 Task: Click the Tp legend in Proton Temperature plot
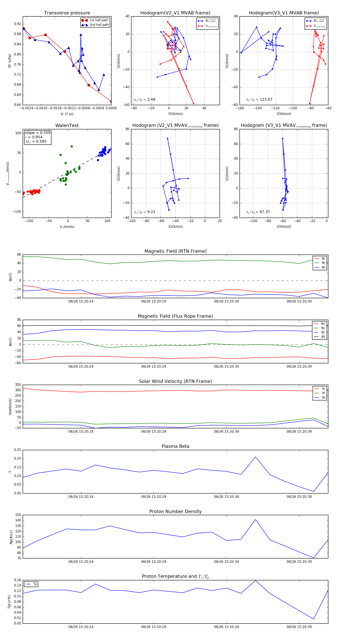(31, 584)
